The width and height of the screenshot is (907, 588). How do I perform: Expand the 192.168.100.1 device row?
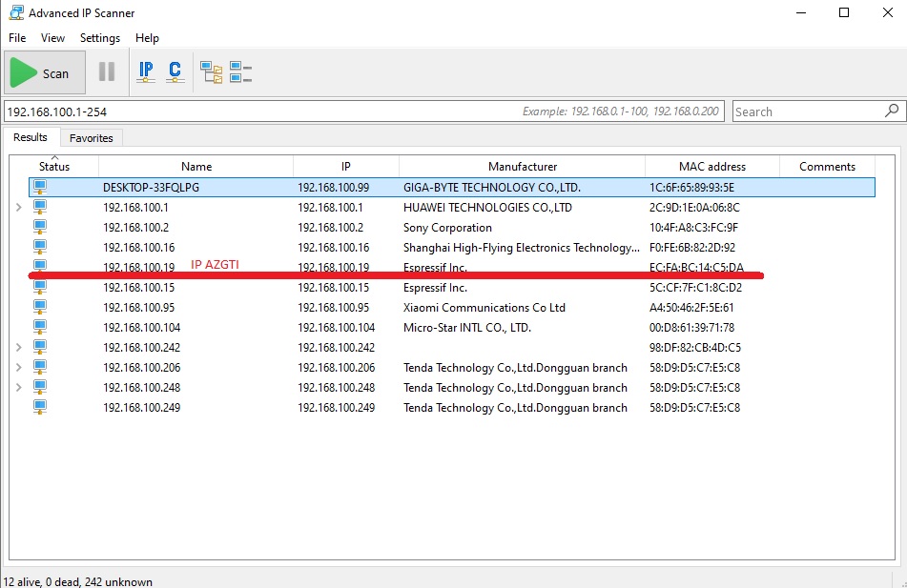pyautogui.click(x=19, y=208)
